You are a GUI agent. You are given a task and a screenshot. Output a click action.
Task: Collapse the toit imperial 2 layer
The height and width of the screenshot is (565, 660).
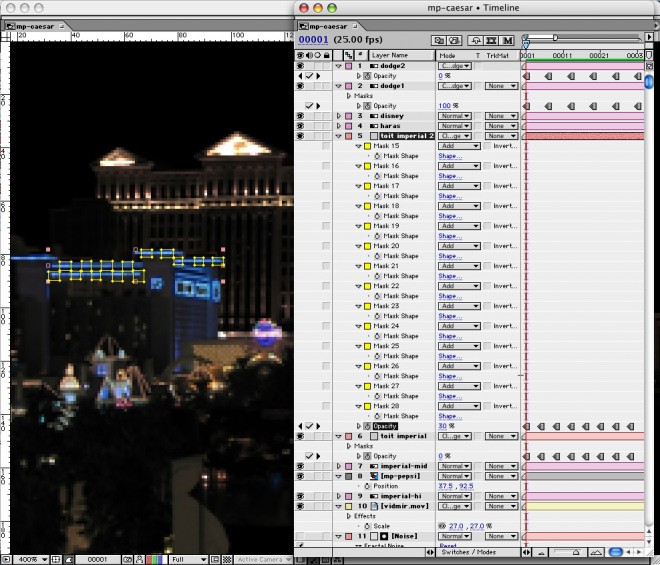coord(338,136)
